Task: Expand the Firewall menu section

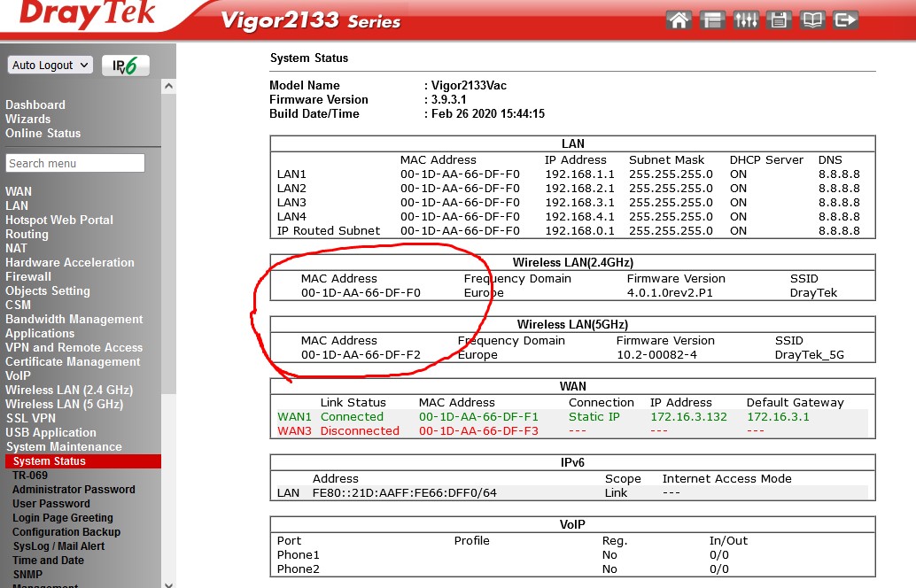Action: [x=28, y=276]
